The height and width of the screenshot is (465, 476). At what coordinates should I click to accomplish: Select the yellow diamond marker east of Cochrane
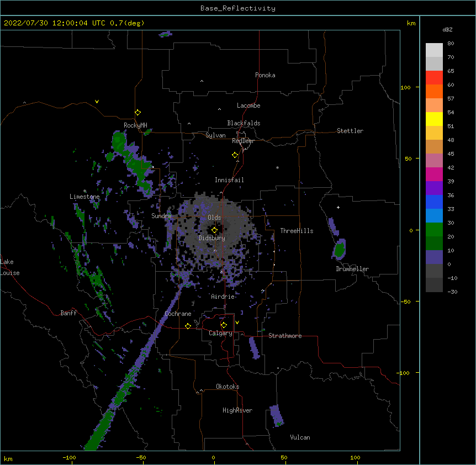coord(188,326)
